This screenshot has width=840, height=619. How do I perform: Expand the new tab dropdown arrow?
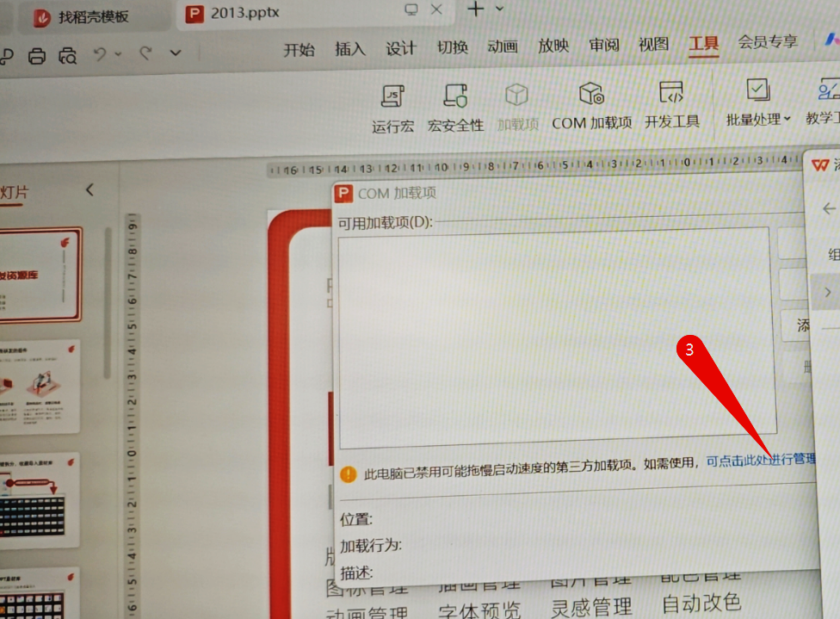pyautogui.click(x=499, y=9)
